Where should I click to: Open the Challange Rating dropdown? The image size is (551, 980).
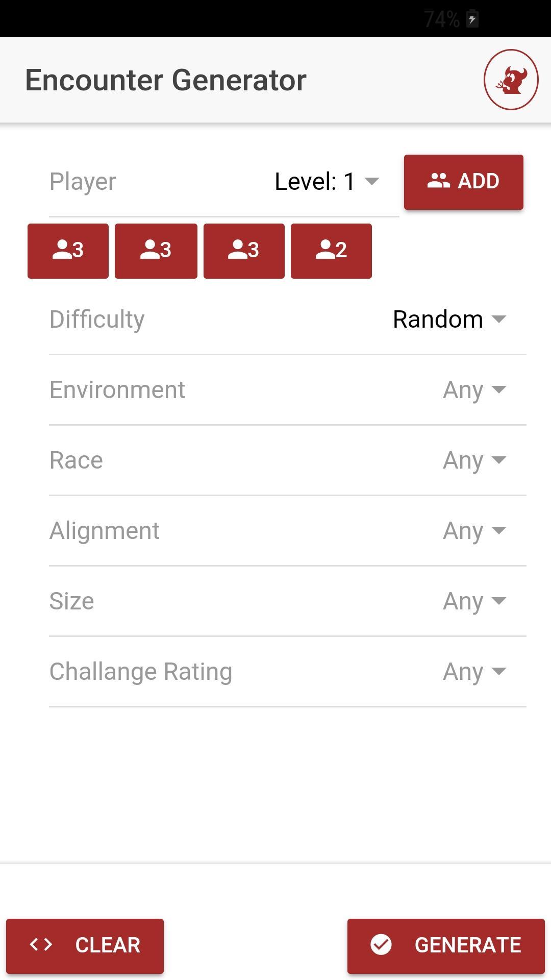tap(474, 672)
